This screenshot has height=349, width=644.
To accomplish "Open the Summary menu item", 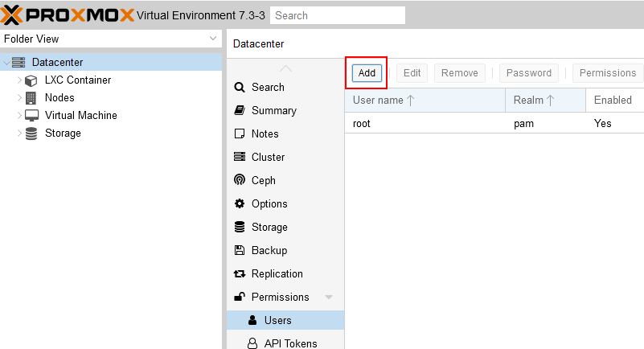I will pos(285,110).
